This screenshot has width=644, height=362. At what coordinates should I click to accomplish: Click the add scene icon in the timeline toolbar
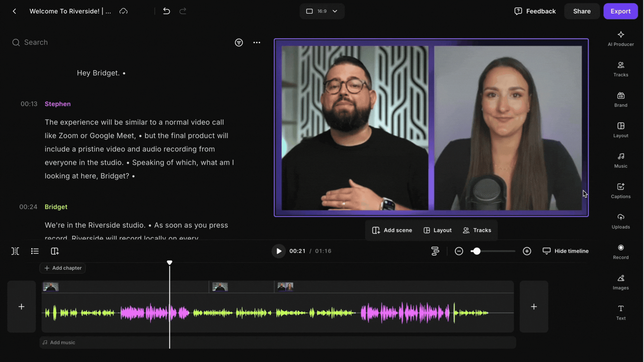(x=55, y=251)
